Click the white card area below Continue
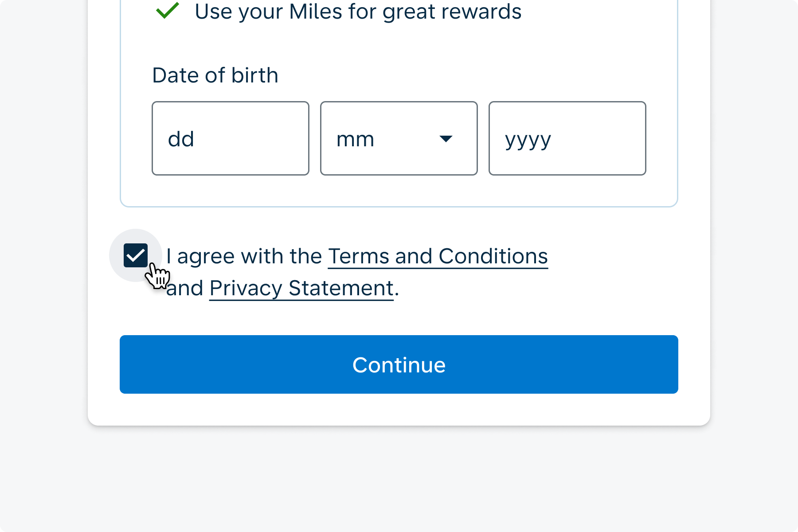The image size is (798, 532). click(399, 410)
